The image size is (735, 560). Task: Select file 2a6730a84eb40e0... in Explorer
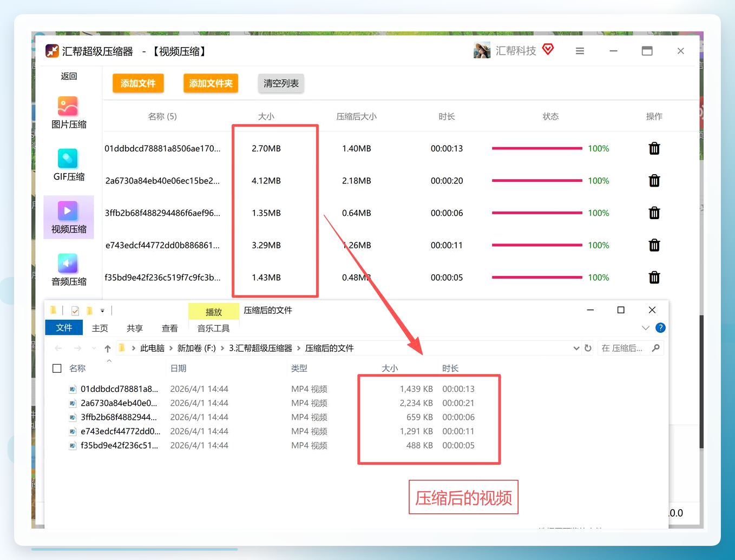pyautogui.click(x=119, y=403)
